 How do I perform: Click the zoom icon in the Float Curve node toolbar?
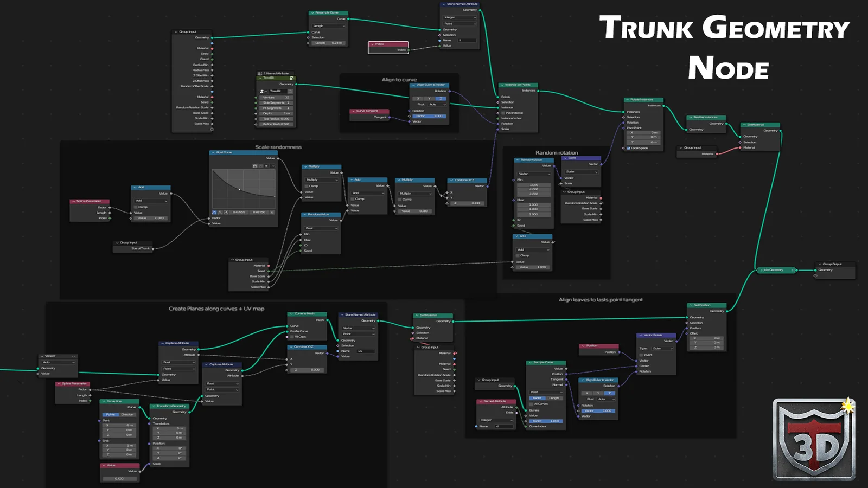(255, 166)
